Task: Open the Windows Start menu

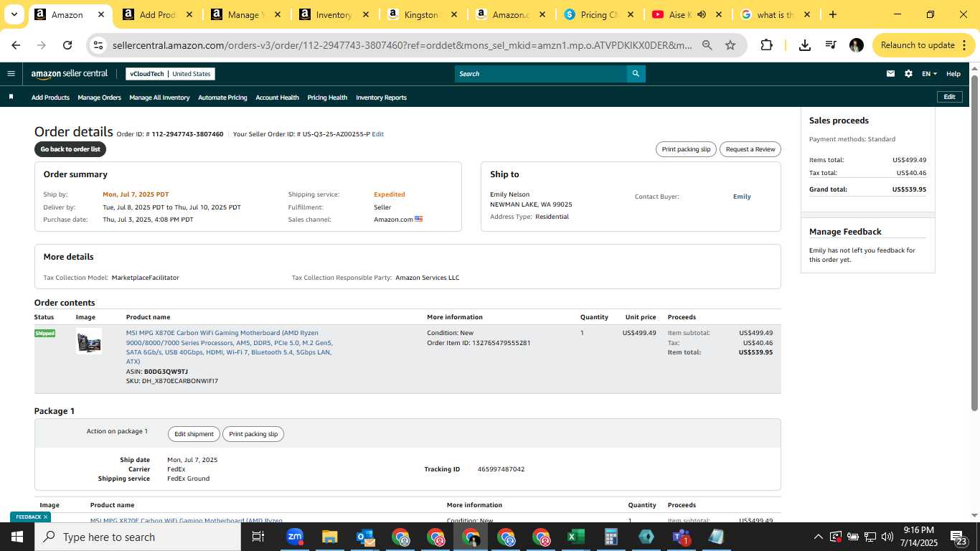Action: [x=17, y=537]
